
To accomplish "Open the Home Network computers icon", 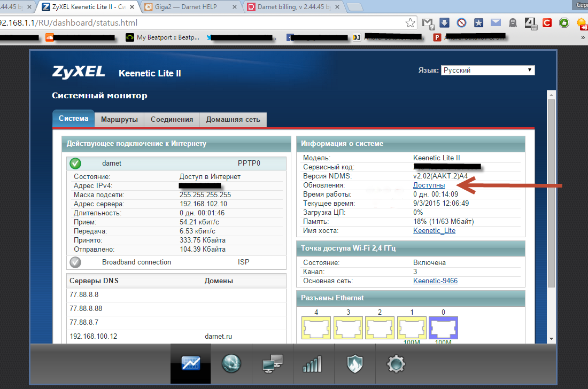I will click(x=273, y=363).
